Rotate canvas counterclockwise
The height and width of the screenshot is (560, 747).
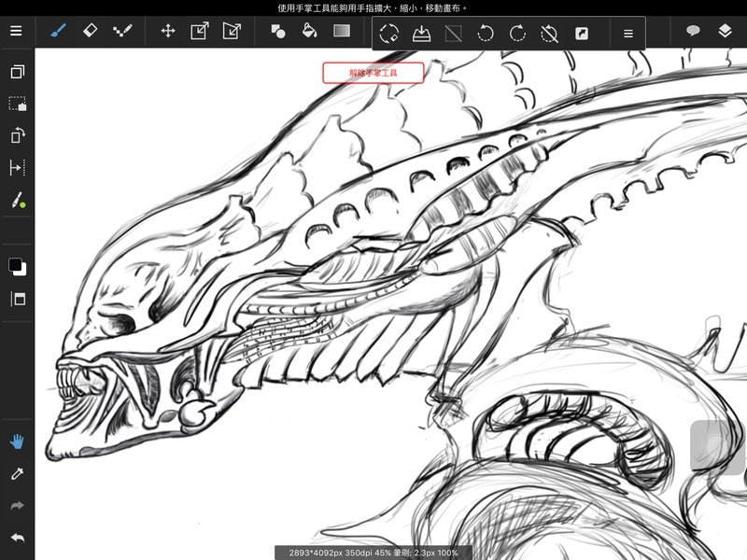coord(486,34)
